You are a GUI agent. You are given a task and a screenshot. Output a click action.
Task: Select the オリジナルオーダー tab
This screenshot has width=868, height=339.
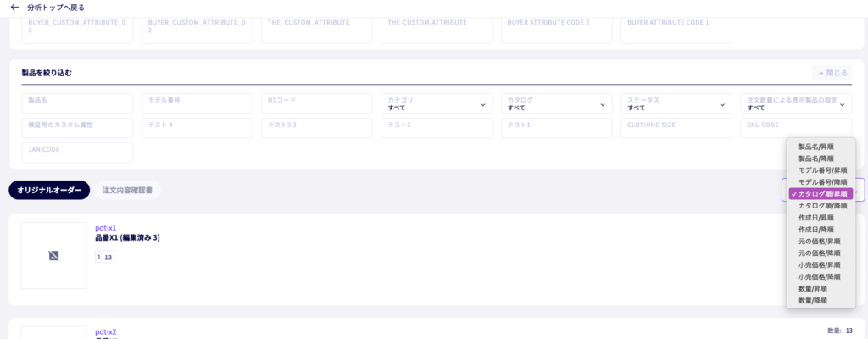(x=49, y=190)
